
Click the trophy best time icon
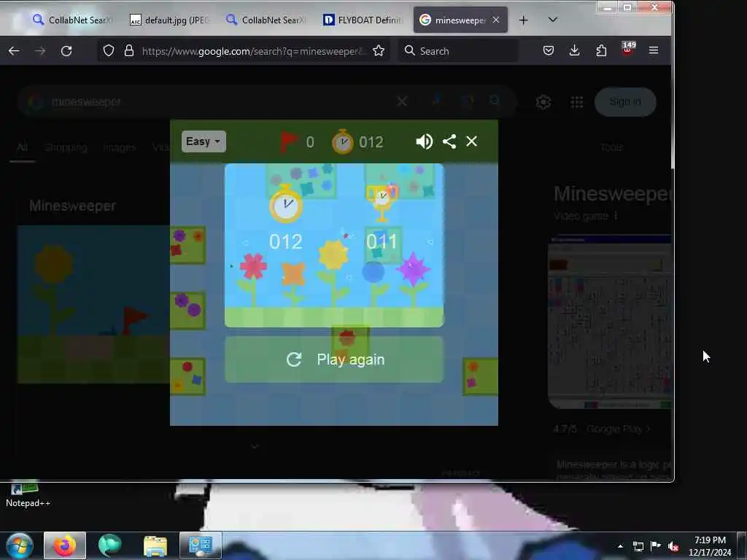pos(382,203)
